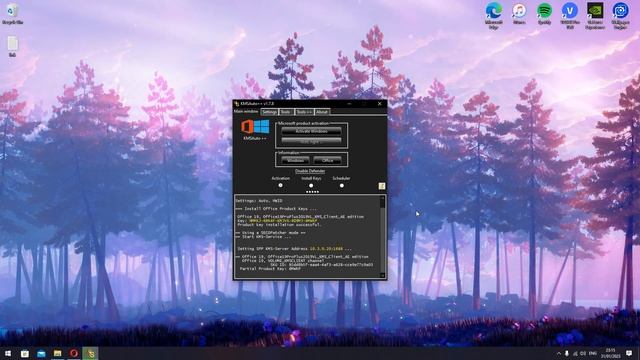Open the Recycle Bin desktop icon
This screenshot has width=640, height=360.
12,13
